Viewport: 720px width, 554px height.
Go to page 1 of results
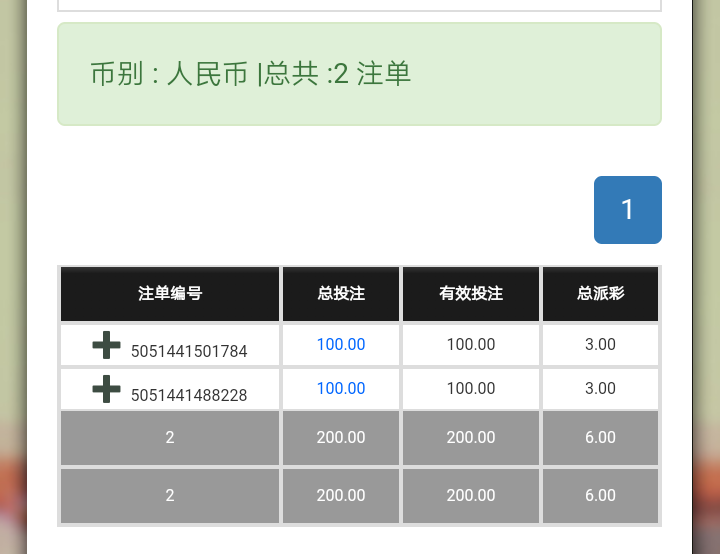click(x=627, y=210)
